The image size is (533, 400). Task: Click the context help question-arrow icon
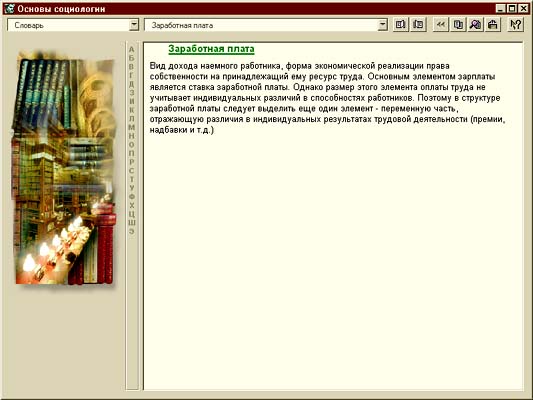coord(516,24)
